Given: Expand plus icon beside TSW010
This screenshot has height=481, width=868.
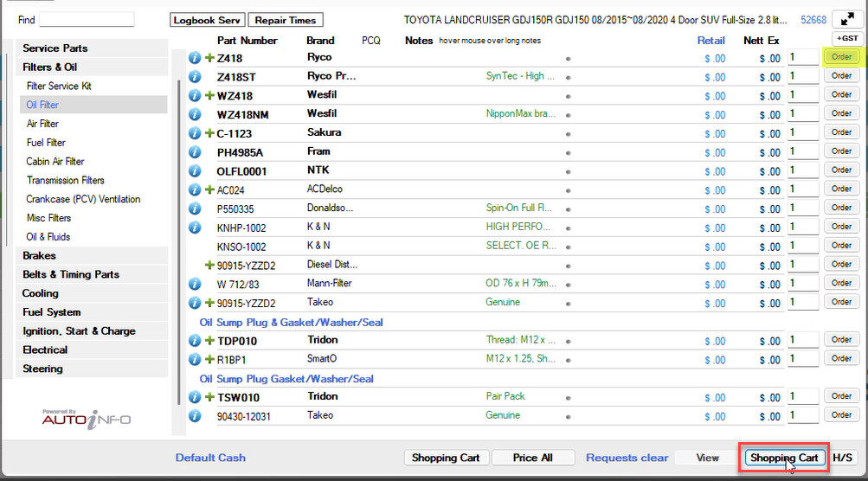Looking at the screenshot, I should (x=209, y=397).
